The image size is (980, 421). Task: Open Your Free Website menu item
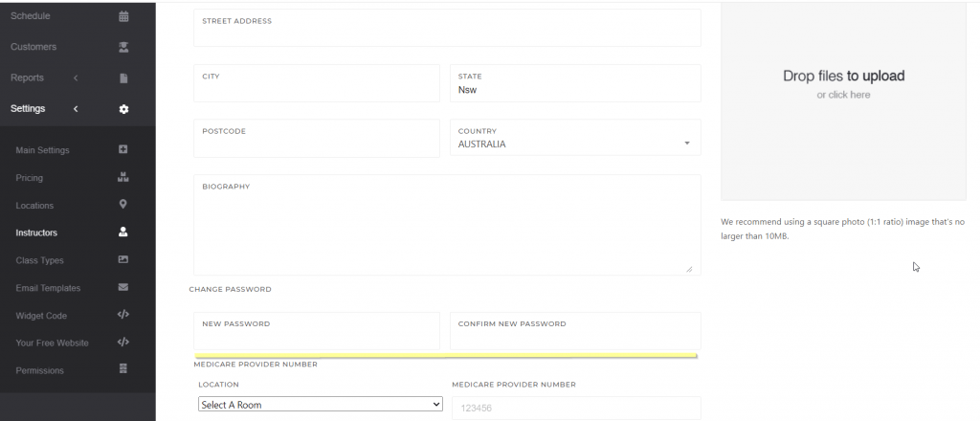point(52,343)
